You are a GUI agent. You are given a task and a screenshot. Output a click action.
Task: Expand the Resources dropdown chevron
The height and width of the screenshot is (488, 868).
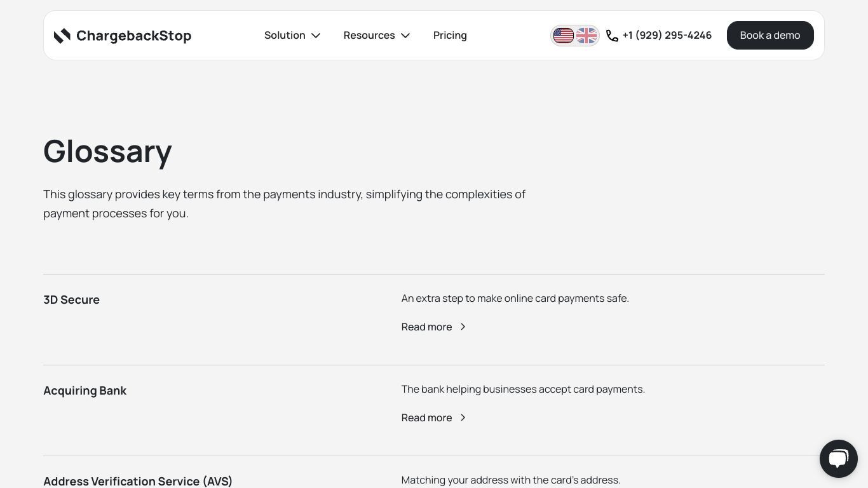pos(405,36)
